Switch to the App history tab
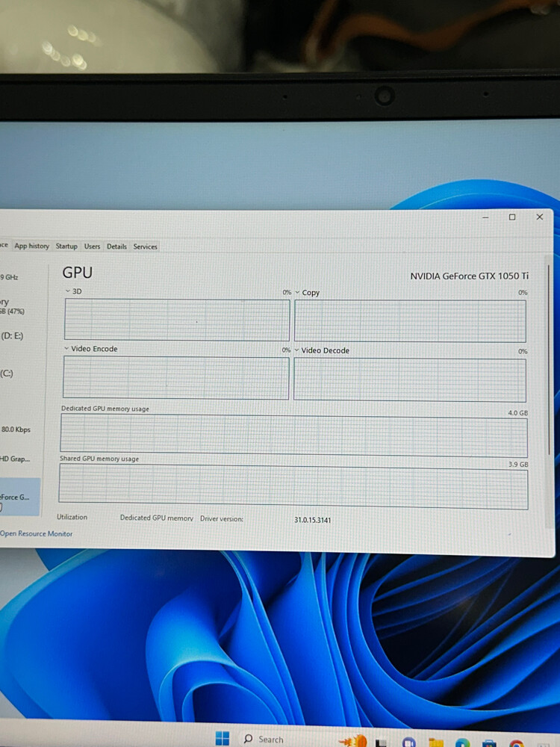Image resolution: width=560 pixels, height=747 pixels. [32, 246]
